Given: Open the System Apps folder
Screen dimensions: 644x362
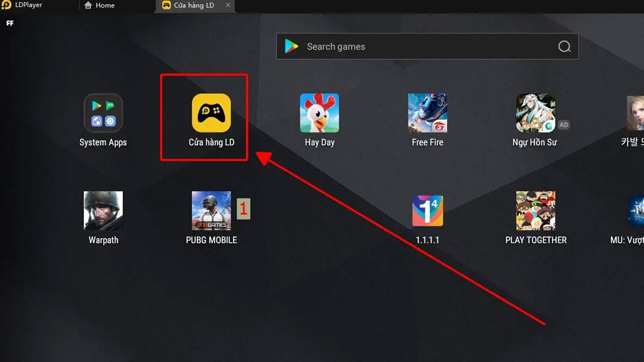Looking at the screenshot, I should click(103, 113).
